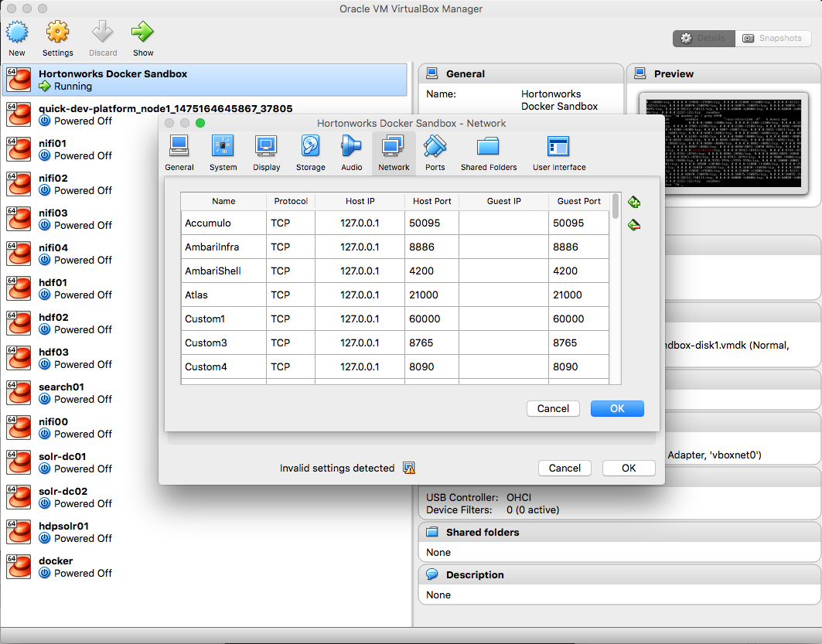Open the Protocol dropdown for Custom1 rule

(291, 319)
